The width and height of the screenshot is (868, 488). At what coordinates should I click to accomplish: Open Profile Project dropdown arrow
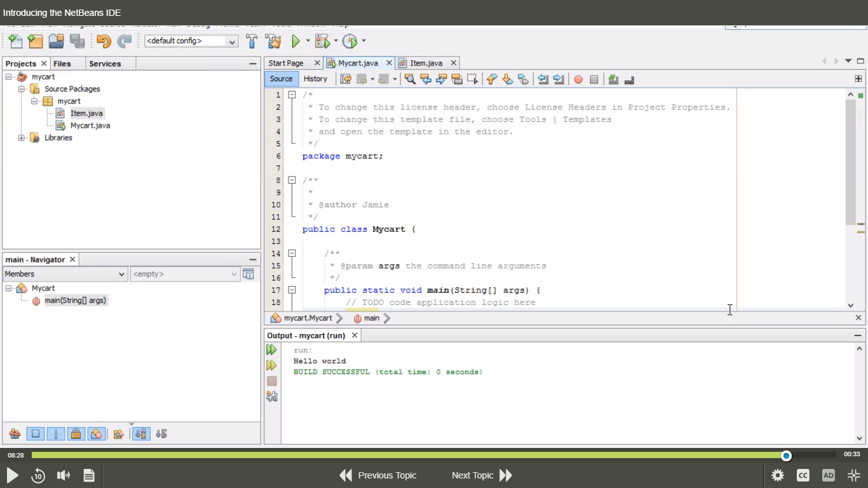363,41
